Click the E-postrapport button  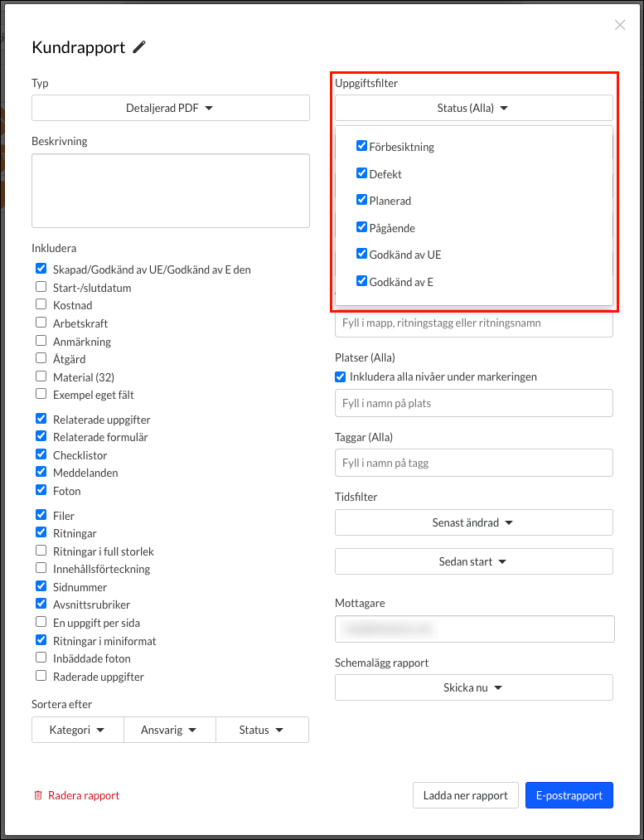569,795
